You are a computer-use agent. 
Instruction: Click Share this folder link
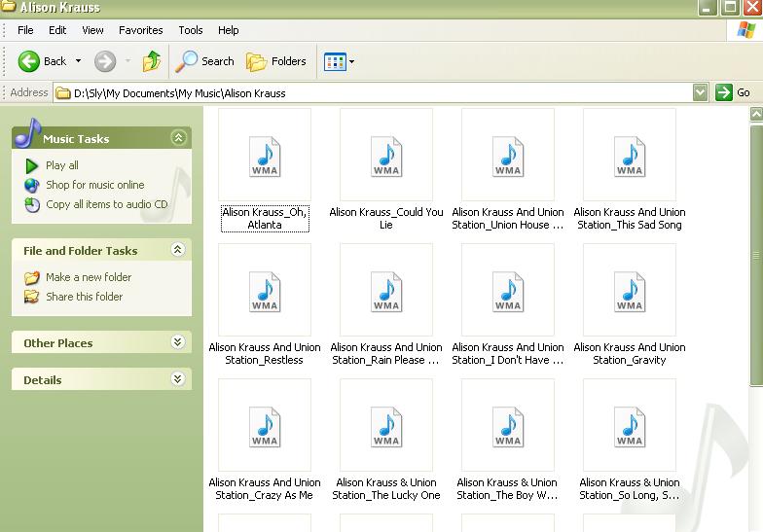point(84,297)
